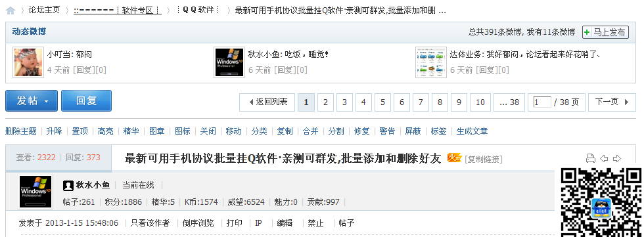Go to previous thread left arrow icon
This screenshot has width=644, height=237.
pos(604,159)
